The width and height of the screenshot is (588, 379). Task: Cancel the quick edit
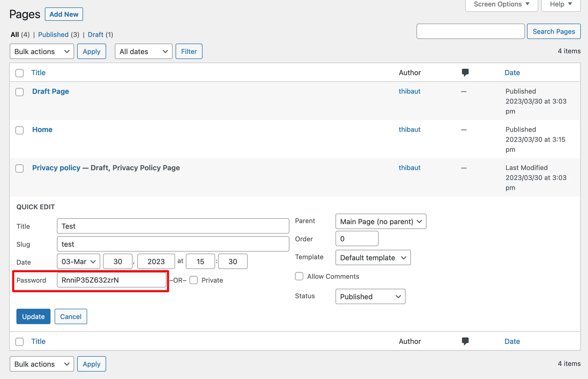click(71, 316)
